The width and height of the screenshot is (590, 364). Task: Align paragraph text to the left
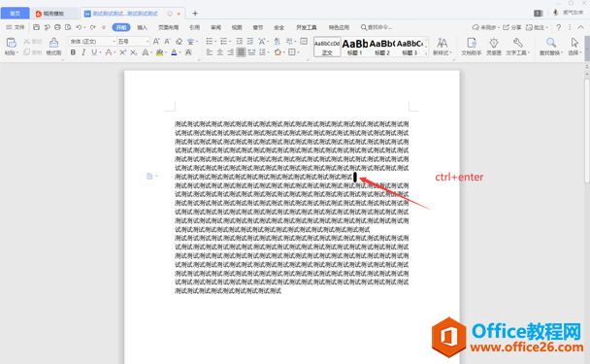(x=210, y=52)
